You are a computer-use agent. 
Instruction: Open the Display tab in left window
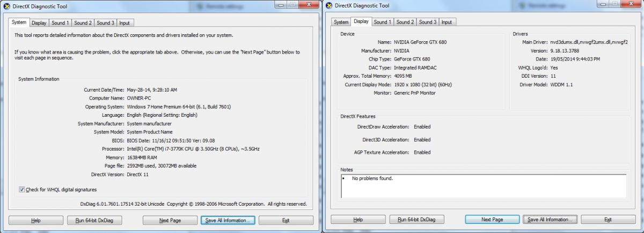pos(39,23)
